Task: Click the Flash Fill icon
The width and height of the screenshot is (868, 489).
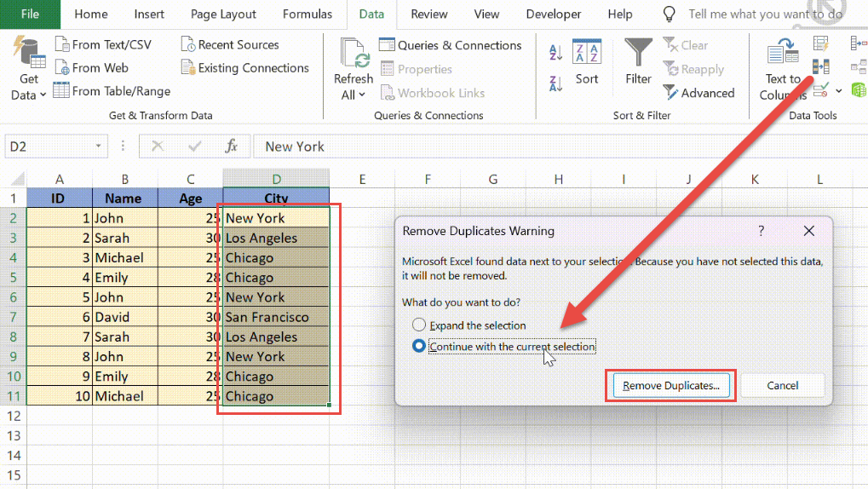Action: 821,43
